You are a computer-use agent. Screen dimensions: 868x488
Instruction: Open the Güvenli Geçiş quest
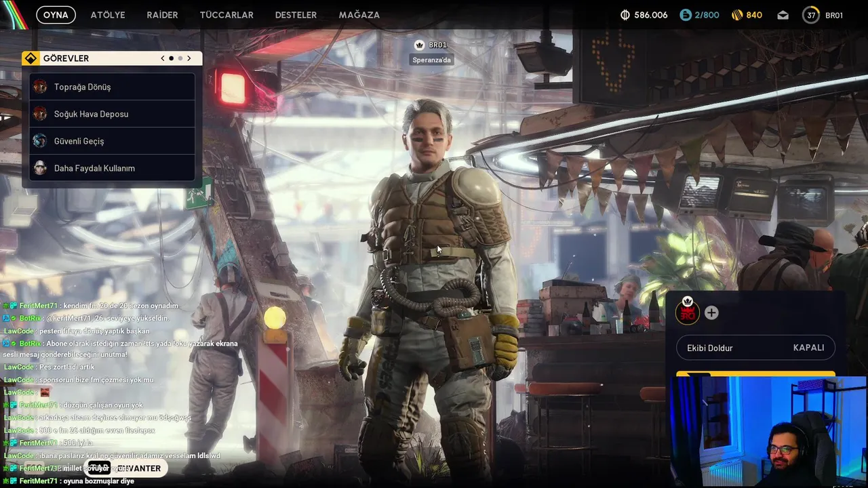(113, 141)
